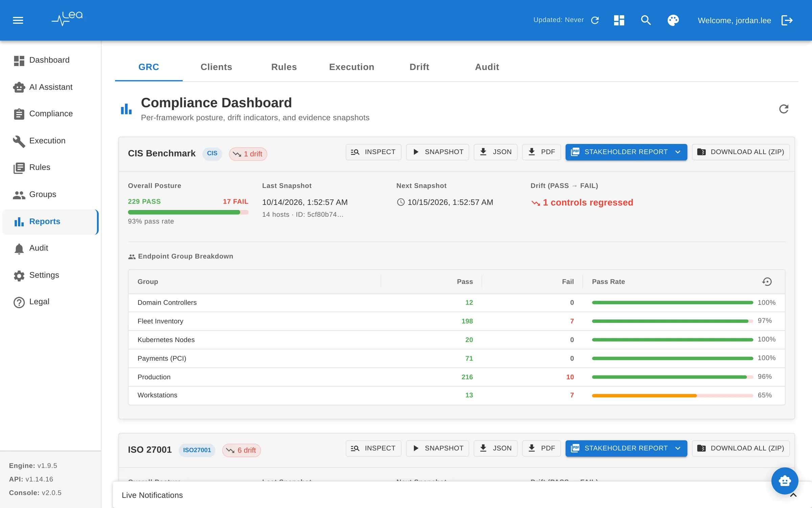This screenshot has width=812, height=508.
Task: Click the 6 drift badge on ISO 27001
Action: (241, 450)
